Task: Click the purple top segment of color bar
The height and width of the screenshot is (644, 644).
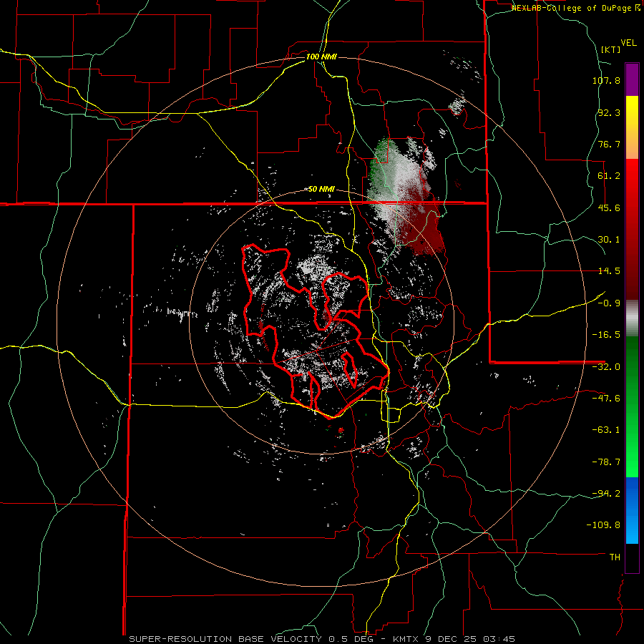Action: coord(632,79)
